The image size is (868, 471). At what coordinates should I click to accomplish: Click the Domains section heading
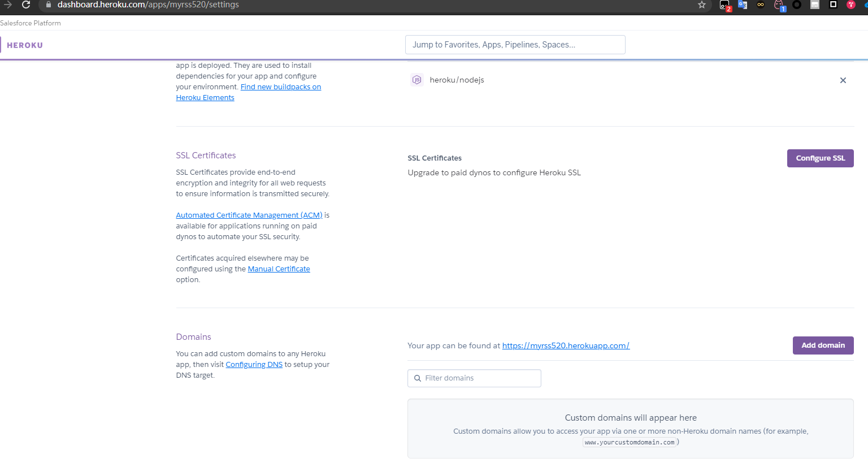(193, 337)
